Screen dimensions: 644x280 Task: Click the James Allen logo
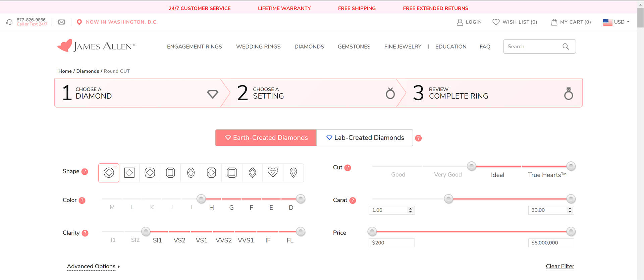[96, 46]
